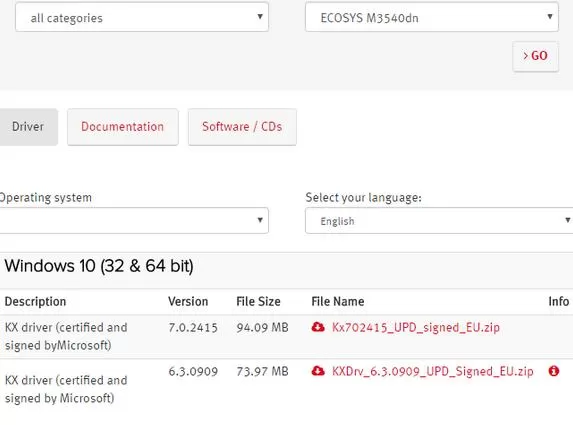Switch to the Driver tab

coord(29,127)
